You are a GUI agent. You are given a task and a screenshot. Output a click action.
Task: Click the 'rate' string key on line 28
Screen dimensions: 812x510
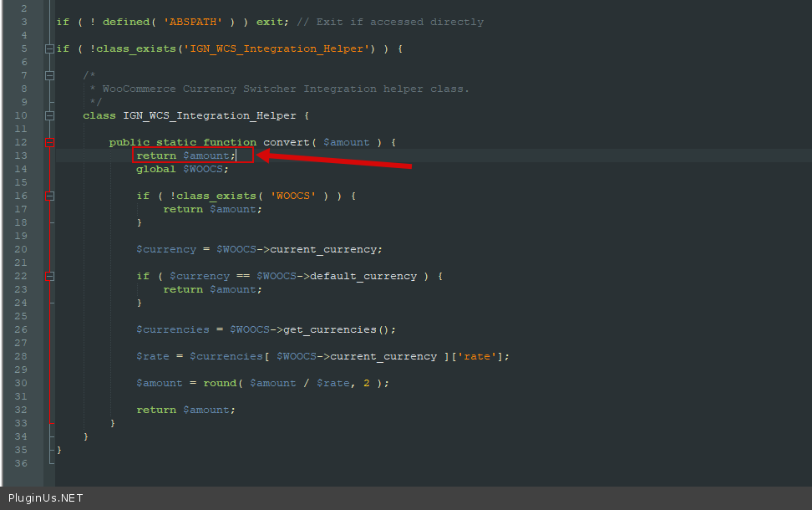477,356
